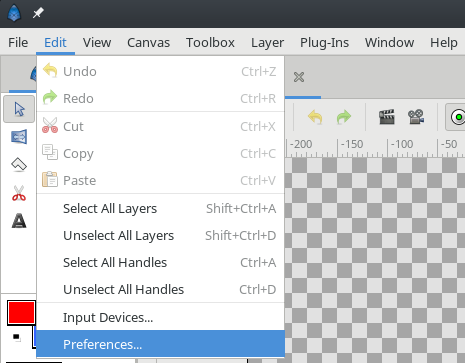
Task: Toggle the green circle button in toolbar
Action: click(x=458, y=117)
